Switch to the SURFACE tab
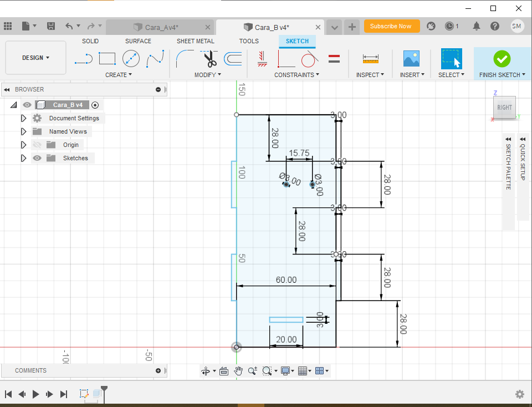This screenshot has width=532, height=407. (x=138, y=41)
